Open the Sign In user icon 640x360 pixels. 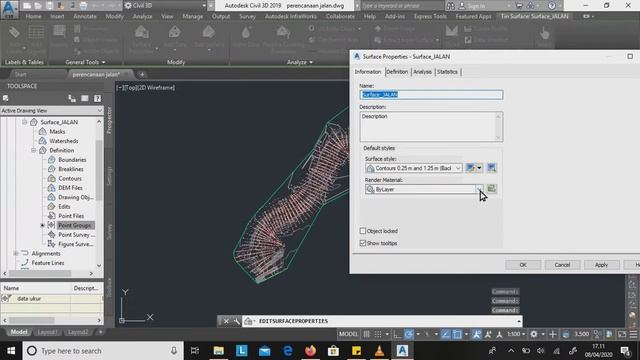(462, 6)
